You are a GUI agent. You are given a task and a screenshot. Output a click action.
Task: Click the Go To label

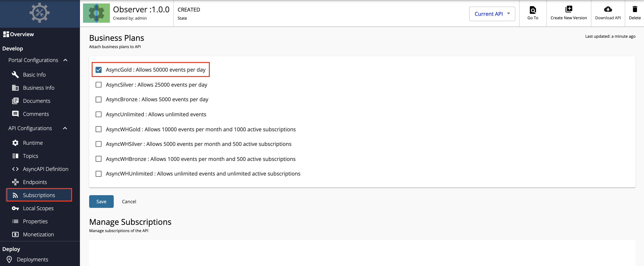pos(533,18)
